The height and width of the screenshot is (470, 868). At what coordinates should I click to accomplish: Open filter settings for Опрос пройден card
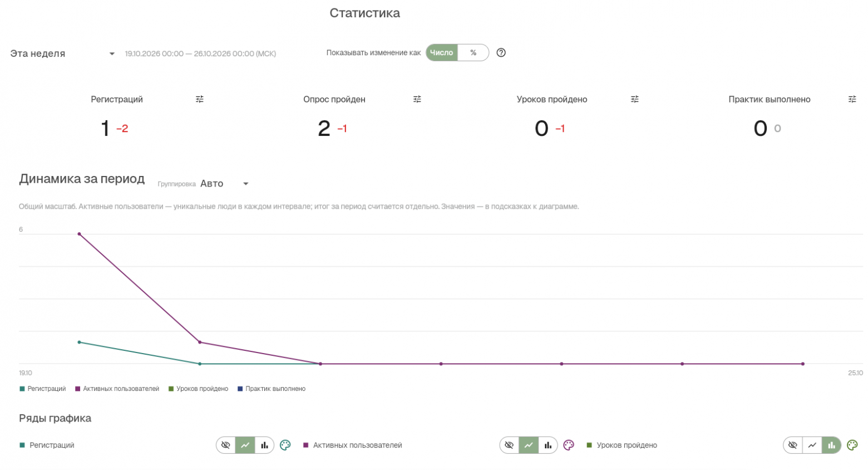pos(417,99)
